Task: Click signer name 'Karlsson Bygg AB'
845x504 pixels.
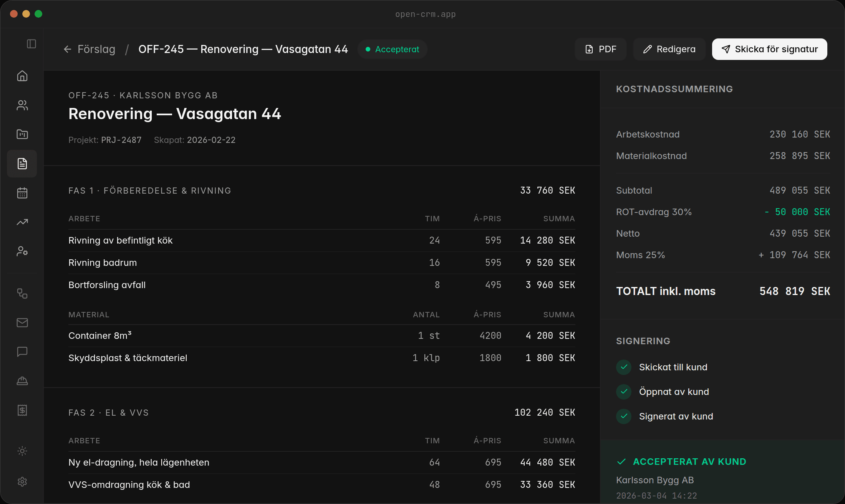Action: (x=655, y=480)
